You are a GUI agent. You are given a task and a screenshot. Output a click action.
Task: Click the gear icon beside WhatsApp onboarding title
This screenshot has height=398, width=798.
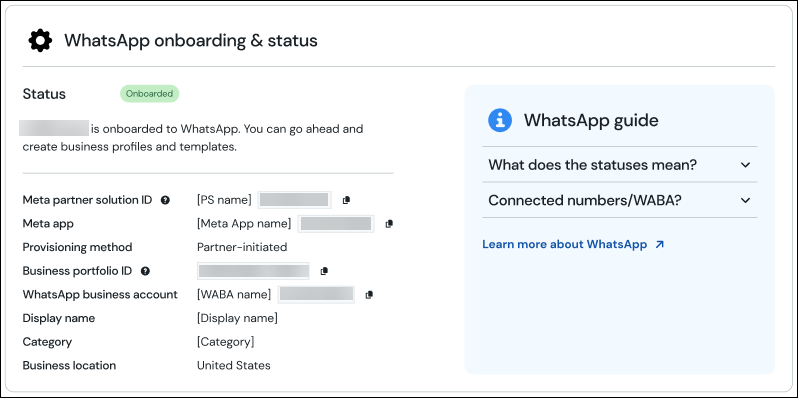coord(40,41)
